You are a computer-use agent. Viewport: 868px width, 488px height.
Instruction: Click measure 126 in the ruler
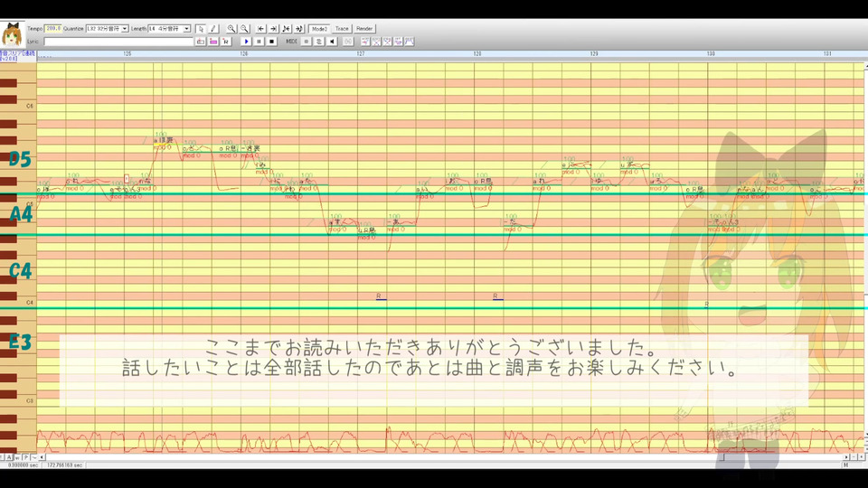[243, 54]
